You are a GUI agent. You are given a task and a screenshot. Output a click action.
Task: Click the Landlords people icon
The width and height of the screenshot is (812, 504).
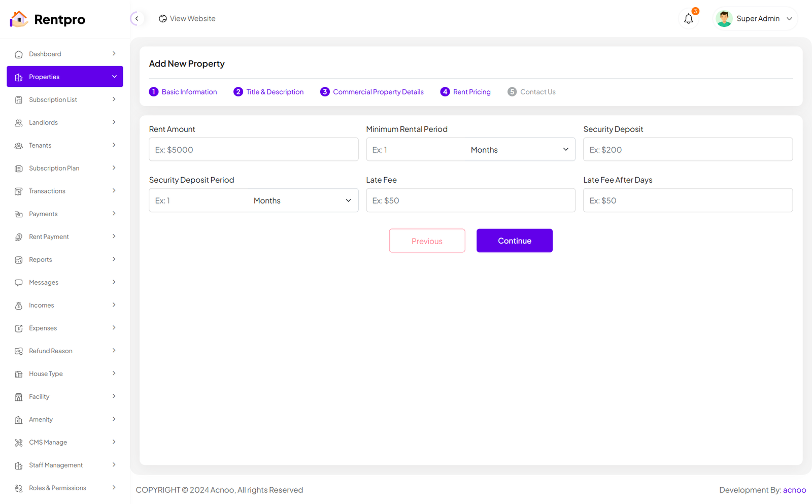(19, 123)
